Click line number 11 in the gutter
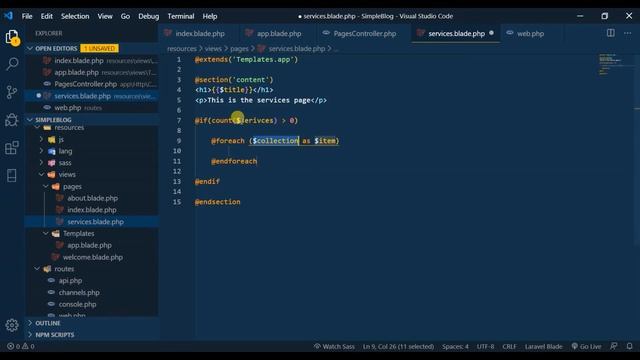The width and height of the screenshot is (640, 360). coord(177,161)
